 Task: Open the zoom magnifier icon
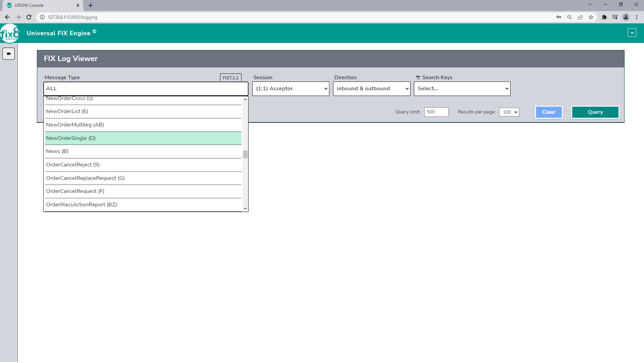(570, 17)
